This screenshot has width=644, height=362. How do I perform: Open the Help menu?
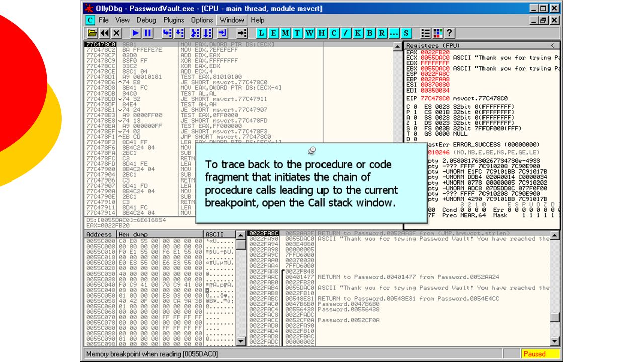258,20
